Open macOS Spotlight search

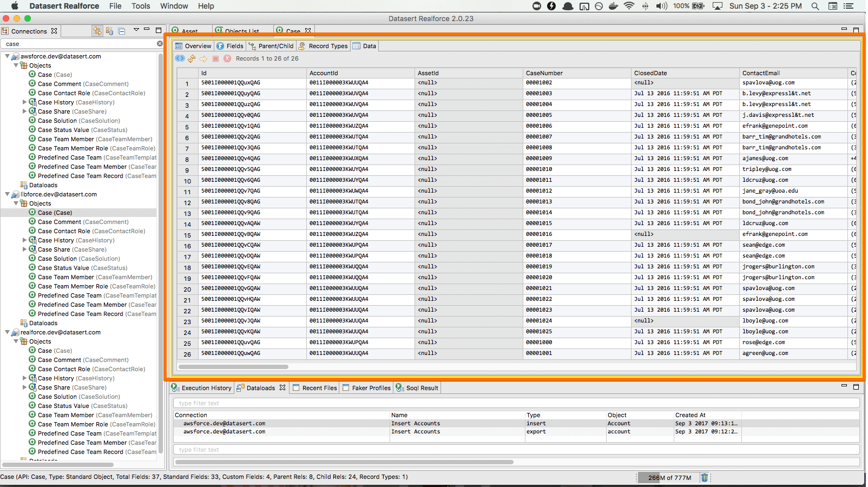[815, 6]
